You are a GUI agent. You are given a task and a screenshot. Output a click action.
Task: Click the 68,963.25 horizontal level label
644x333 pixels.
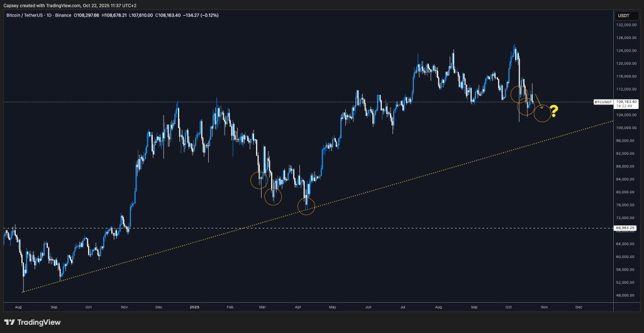click(x=628, y=227)
